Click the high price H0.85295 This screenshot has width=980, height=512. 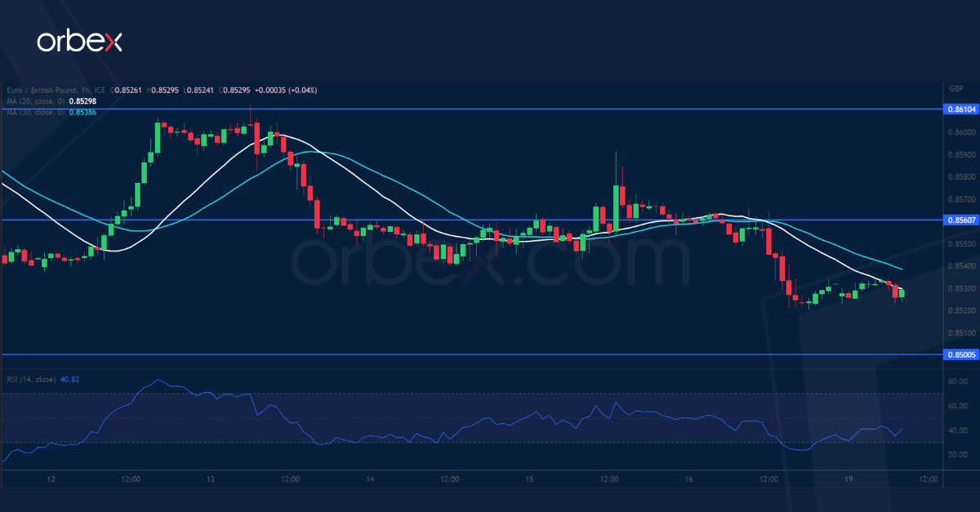pyautogui.click(x=164, y=90)
